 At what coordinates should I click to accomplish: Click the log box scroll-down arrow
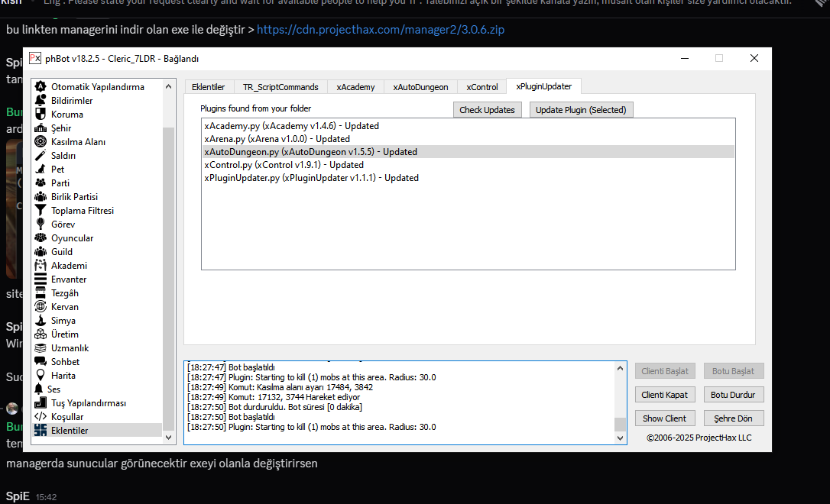(620, 438)
